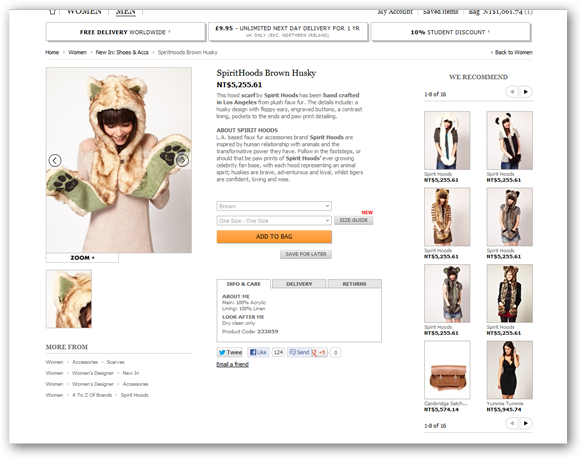Switch to Returns tab
The image size is (581, 458).
pyautogui.click(x=354, y=284)
